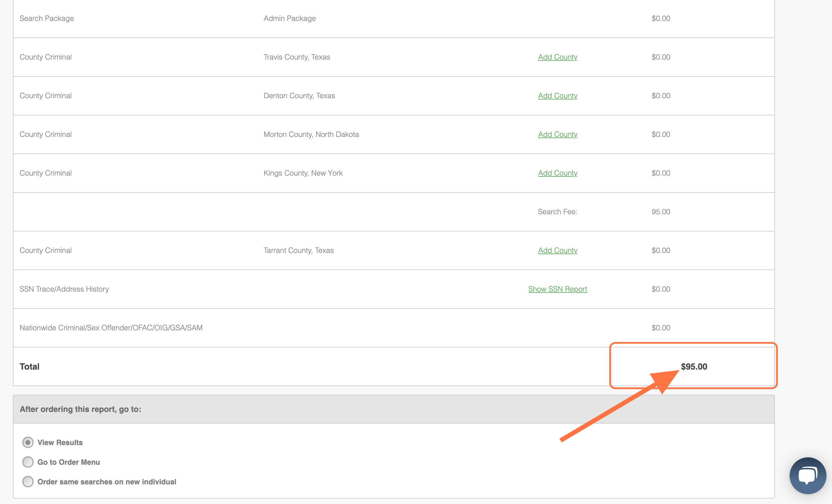
Task: Click the Travis County, Texas cell
Action: (296, 57)
